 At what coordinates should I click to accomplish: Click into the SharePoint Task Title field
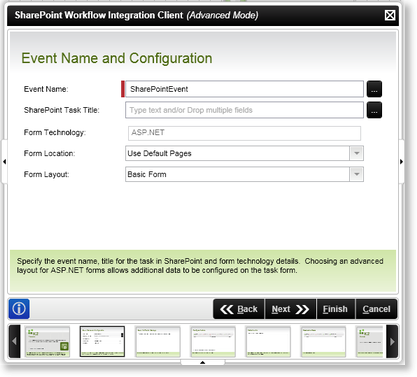(x=244, y=110)
